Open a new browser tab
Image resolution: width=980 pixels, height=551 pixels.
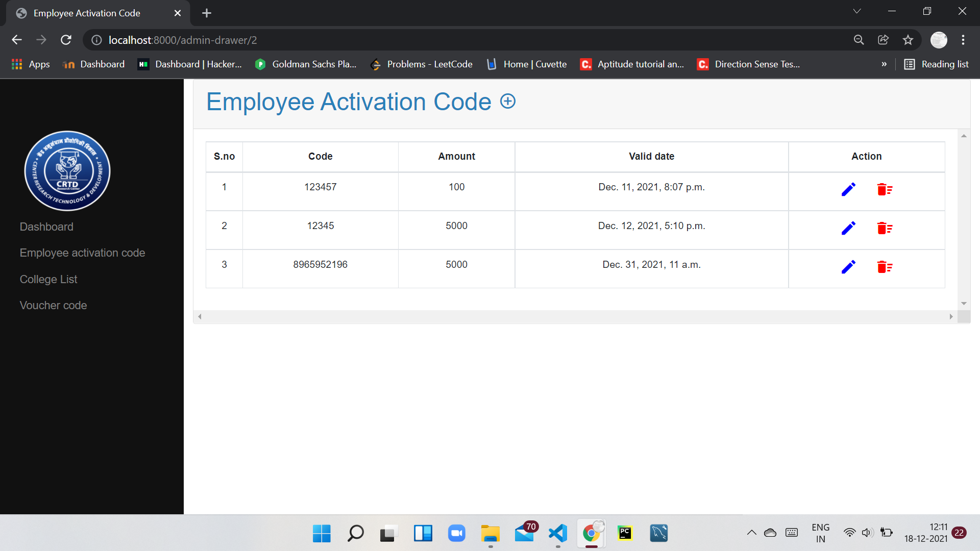coord(207,13)
